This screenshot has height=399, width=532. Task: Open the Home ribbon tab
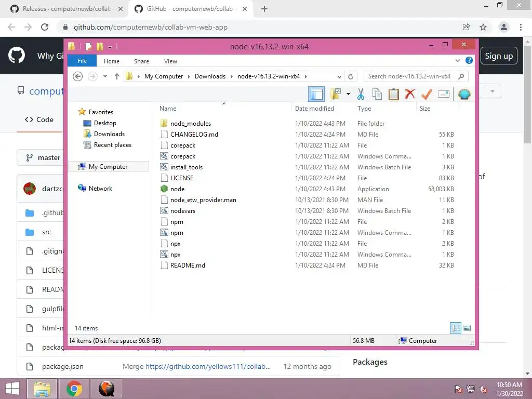(112, 61)
